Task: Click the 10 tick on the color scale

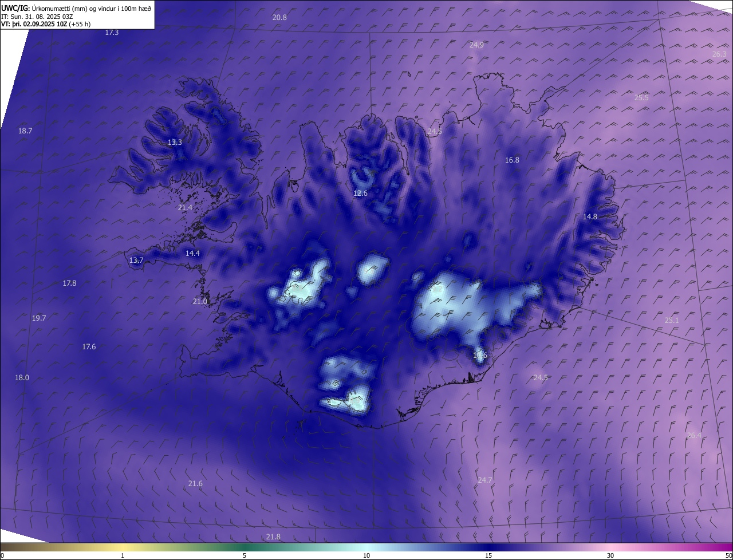Action: coord(366,555)
